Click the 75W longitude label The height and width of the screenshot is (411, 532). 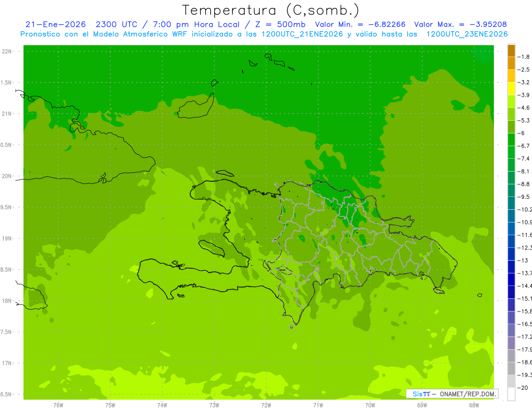(110, 405)
